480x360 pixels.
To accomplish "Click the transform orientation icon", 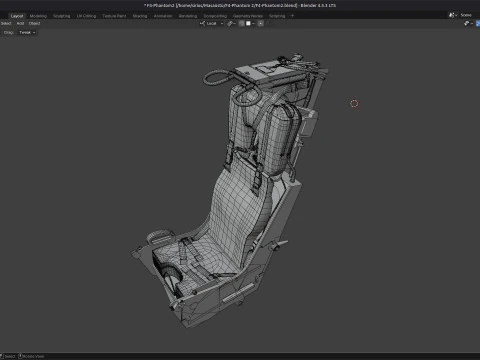I will point(202,23).
